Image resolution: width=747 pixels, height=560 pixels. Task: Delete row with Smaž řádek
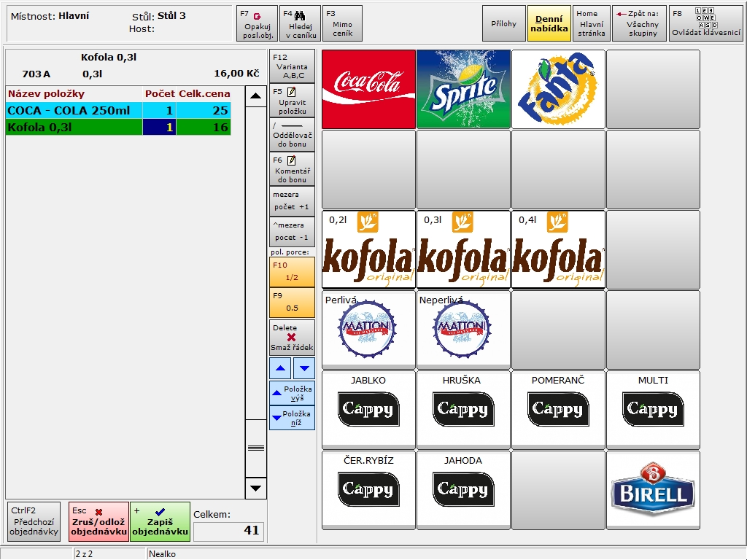(292, 337)
